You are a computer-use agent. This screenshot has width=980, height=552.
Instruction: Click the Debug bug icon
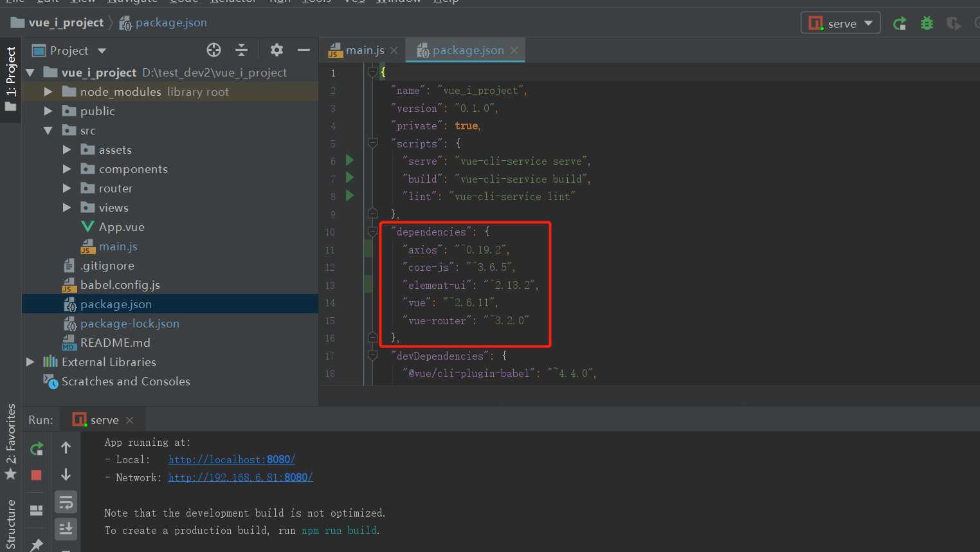[x=927, y=24]
